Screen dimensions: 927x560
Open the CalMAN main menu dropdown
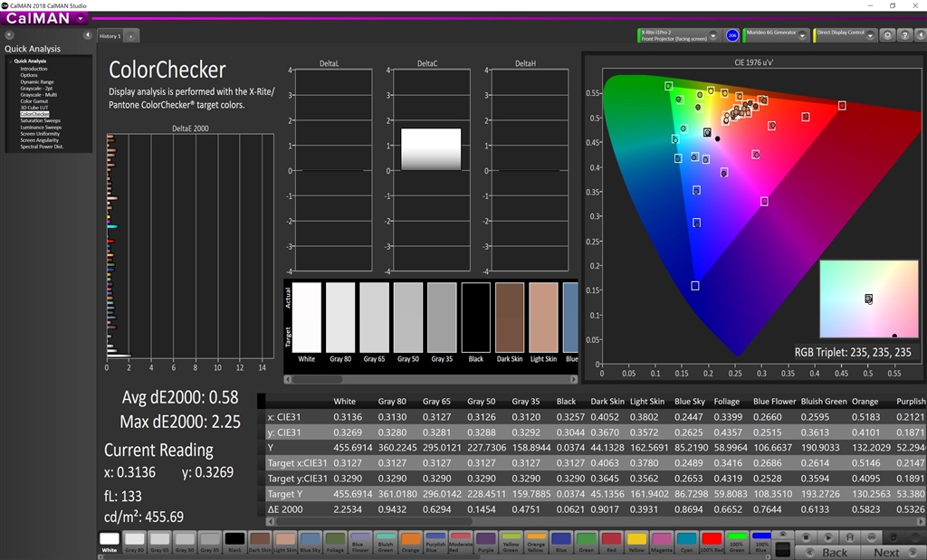(x=81, y=18)
